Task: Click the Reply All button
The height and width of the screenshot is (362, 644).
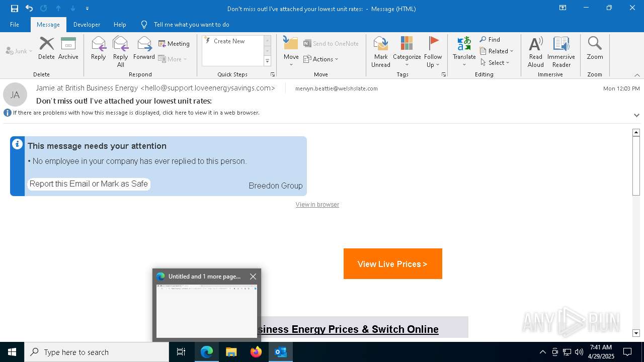Action: click(x=121, y=52)
